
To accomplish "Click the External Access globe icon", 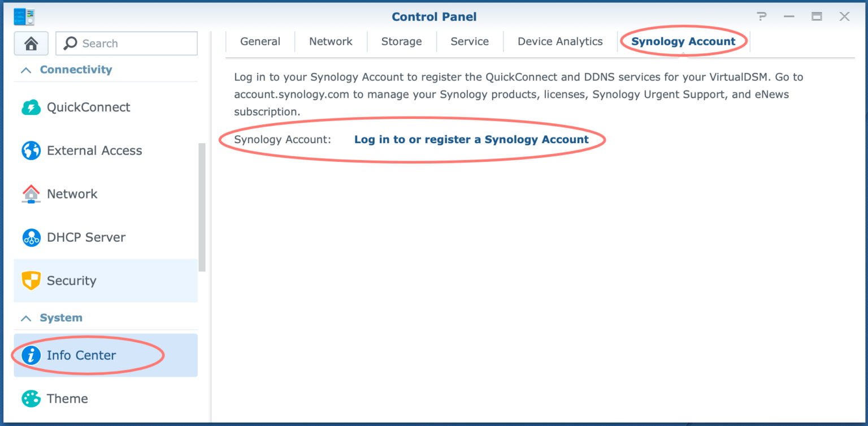I will point(31,150).
